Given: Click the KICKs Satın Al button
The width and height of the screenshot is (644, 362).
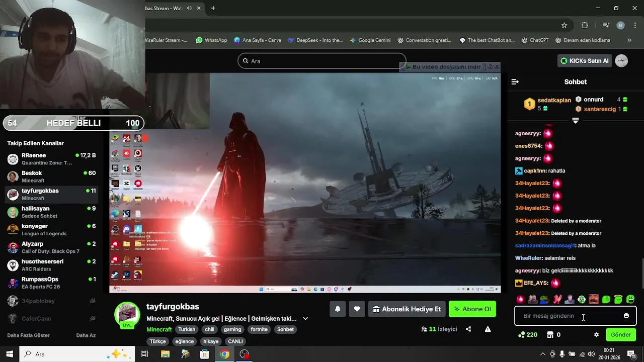Looking at the screenshot, I should pyautogui.click(x=585, y=61).
